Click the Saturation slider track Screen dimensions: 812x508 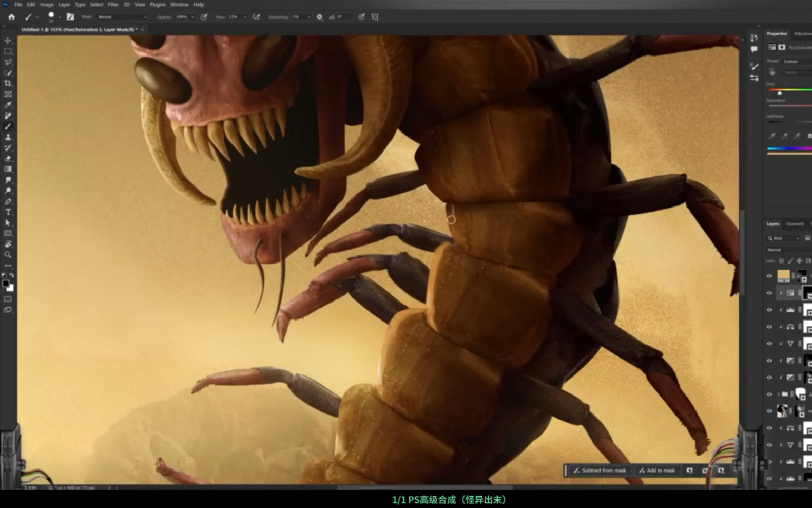pyautogui.click(x=789, y=105)
